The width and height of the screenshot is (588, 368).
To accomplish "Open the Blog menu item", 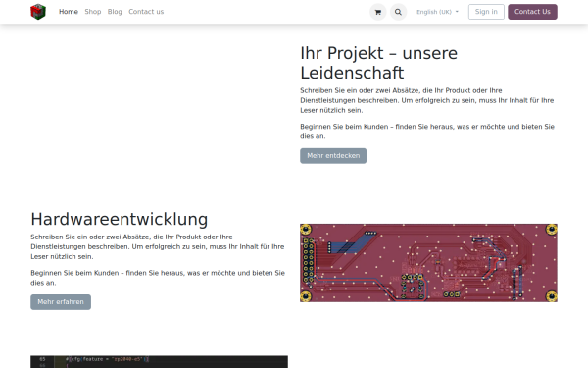I will click(115, 12).
